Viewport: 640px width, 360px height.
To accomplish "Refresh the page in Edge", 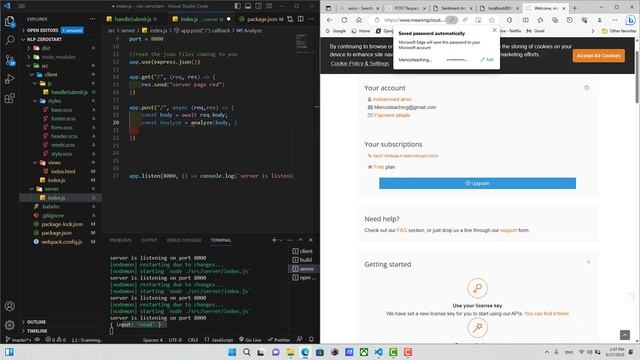I will [344, 20].
